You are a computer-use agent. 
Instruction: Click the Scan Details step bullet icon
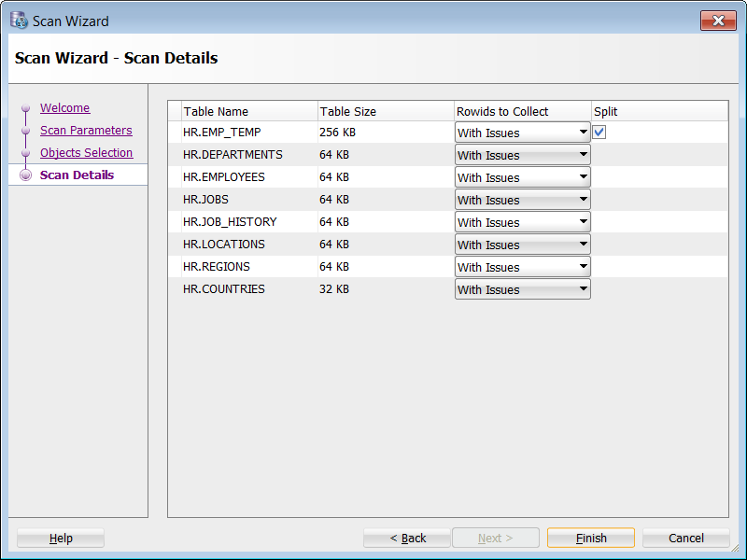click(26, 175)
